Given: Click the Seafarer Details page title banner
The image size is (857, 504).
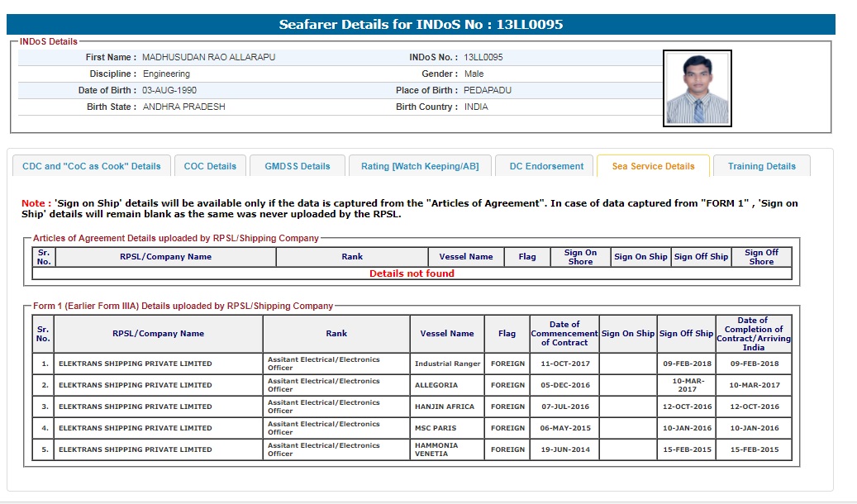Looking at the screenshot, I should 421,24.
